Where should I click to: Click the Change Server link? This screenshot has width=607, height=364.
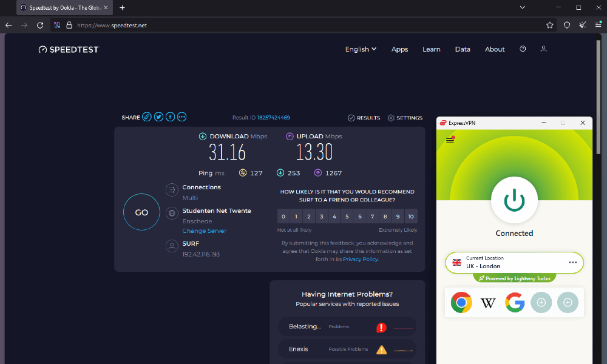tap(204, 231)
